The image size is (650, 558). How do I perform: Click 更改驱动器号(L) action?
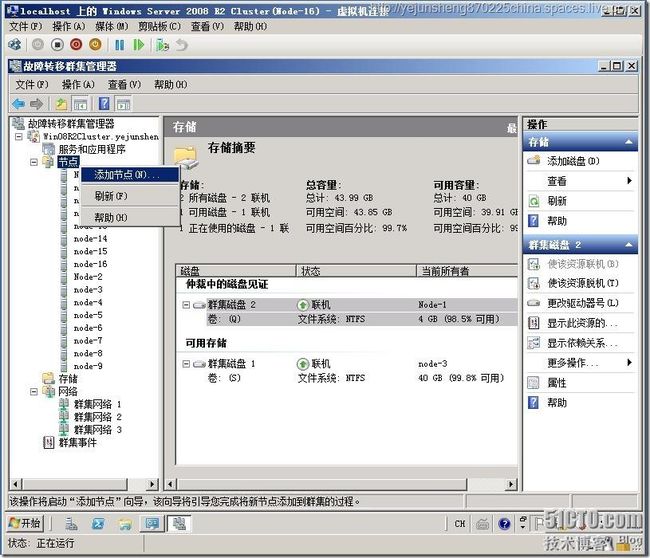click(x=583, y=303)
